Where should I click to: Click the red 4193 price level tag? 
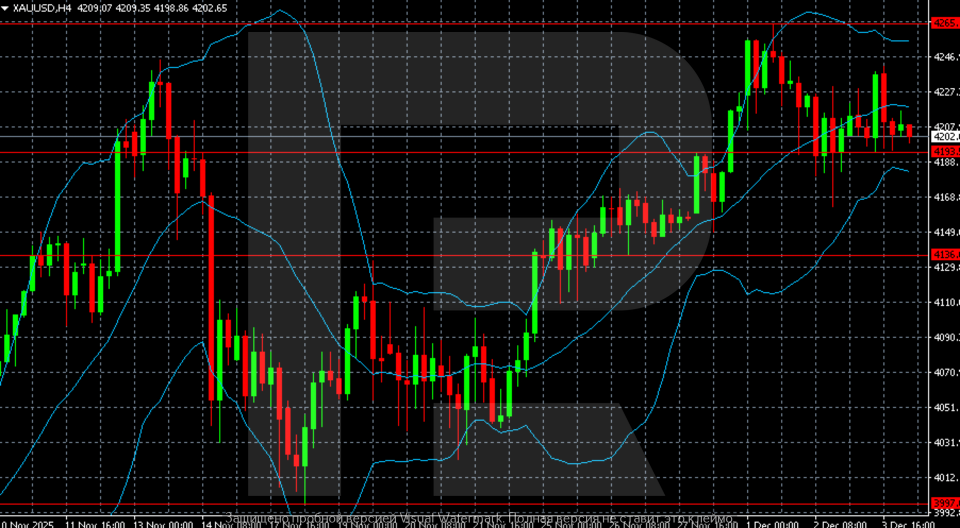[x=944, y=152]
